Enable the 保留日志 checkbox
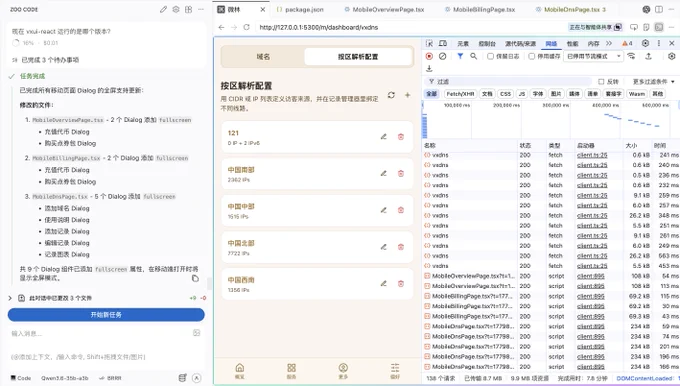Image resolution: width=680 pixels, height=386 pixels. pyautogui.click(x=490, y=56)
